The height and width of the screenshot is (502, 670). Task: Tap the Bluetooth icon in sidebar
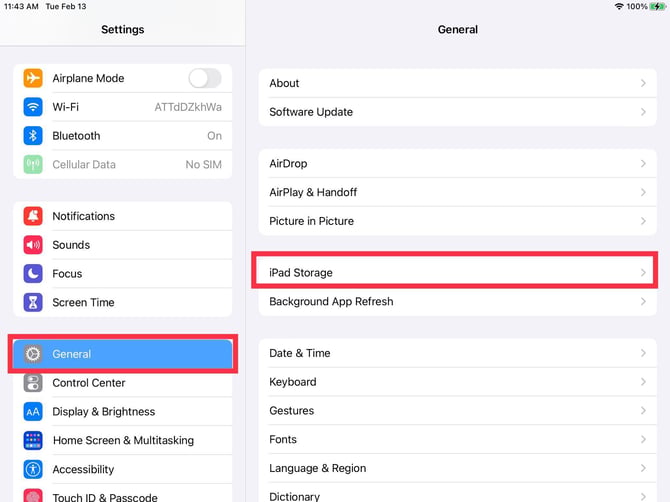point(33,135)
